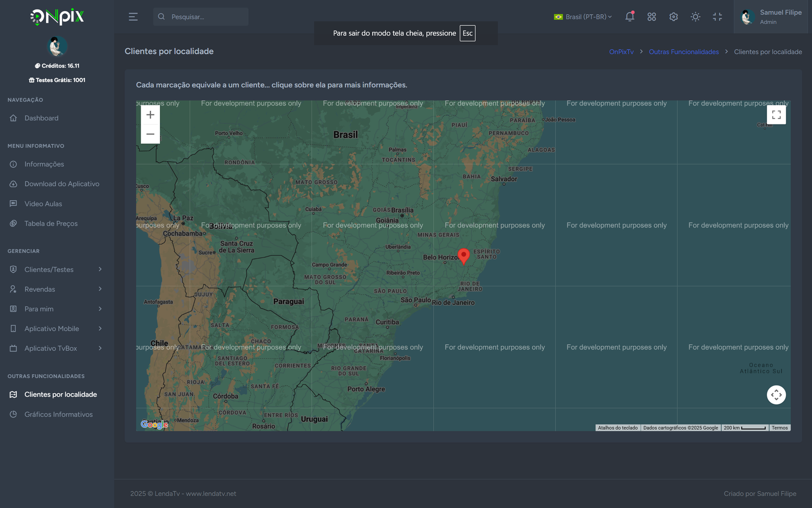Toggle light/dark theme sun icon
Viewport: 812px width, 508px height.
coord(695,17)
